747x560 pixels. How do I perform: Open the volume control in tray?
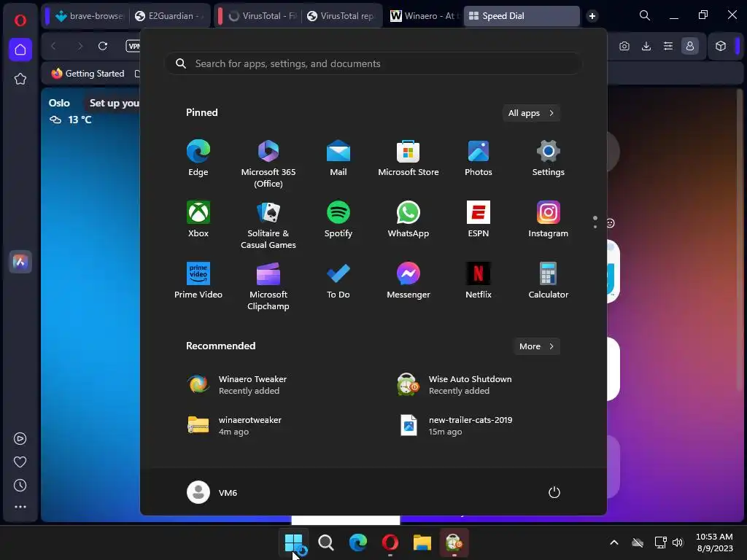coord(678,542)
